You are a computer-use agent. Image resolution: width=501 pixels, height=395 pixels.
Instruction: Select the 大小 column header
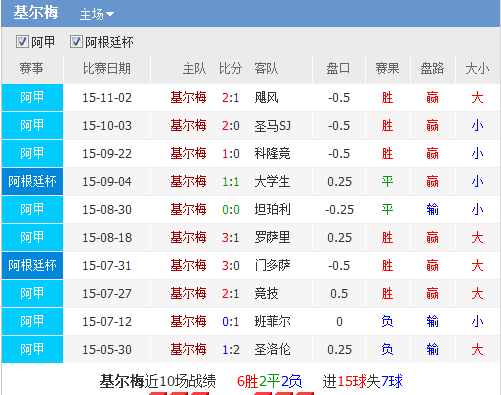477,69
